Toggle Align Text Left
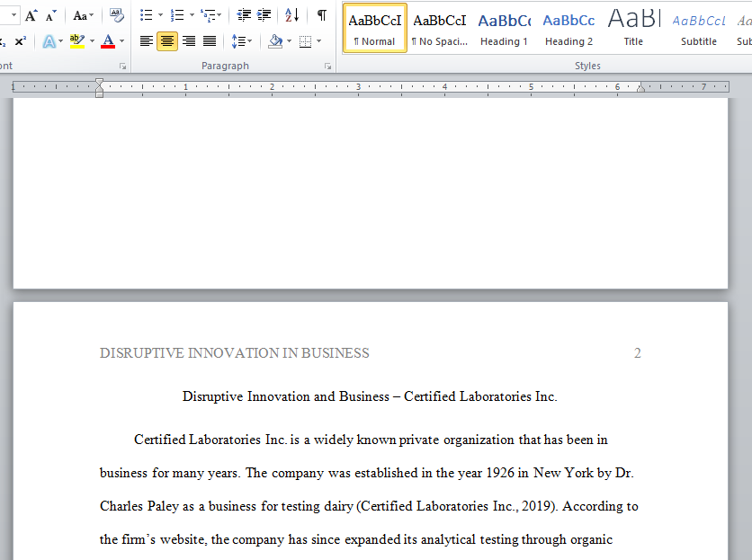 tap(147, 41)
